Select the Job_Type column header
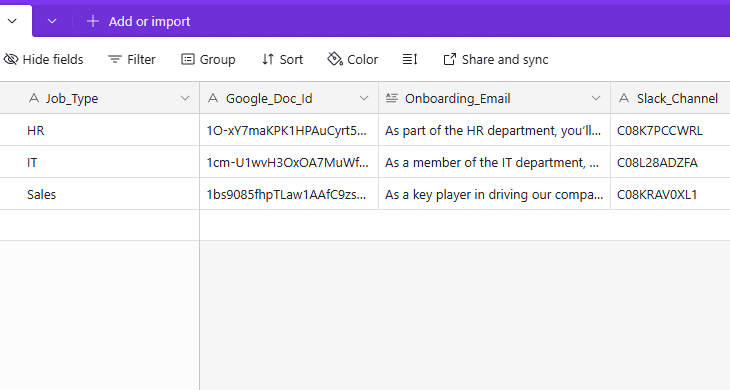 coord(100,98)
